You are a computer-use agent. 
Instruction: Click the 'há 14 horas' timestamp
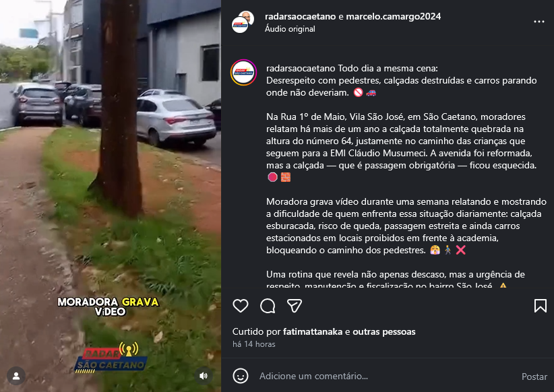[x=253, y=344]
